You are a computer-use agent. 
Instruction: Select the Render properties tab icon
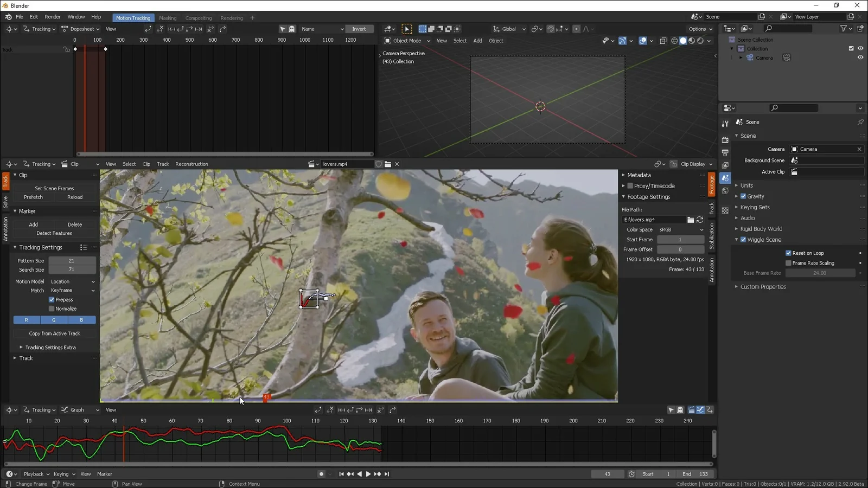[x=725, y=140]
